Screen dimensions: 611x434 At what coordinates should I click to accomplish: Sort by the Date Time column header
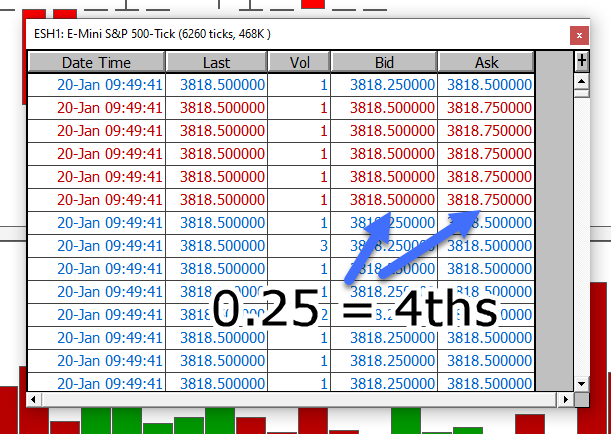click(x=97, y=62)
